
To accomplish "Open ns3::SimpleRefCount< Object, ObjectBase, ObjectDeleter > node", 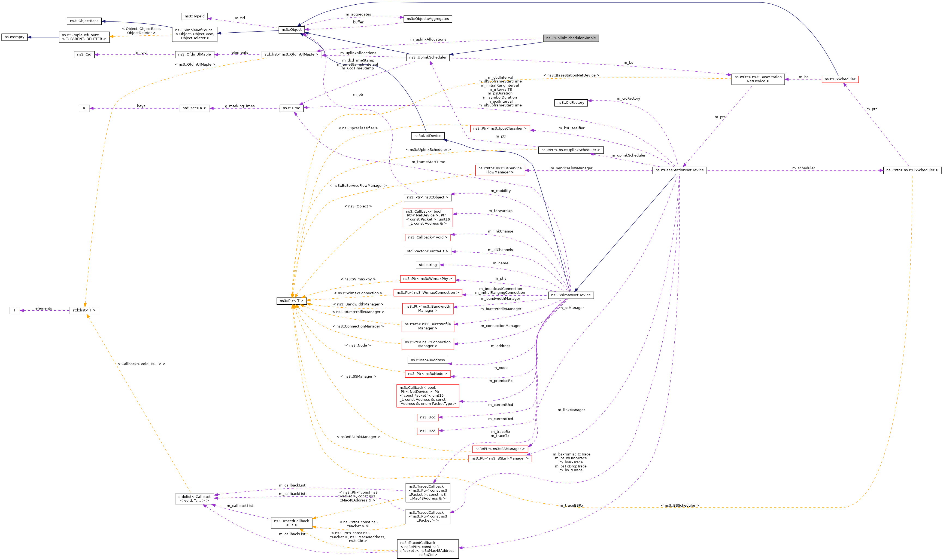I will pyautogui.click(x=195, y=34).
